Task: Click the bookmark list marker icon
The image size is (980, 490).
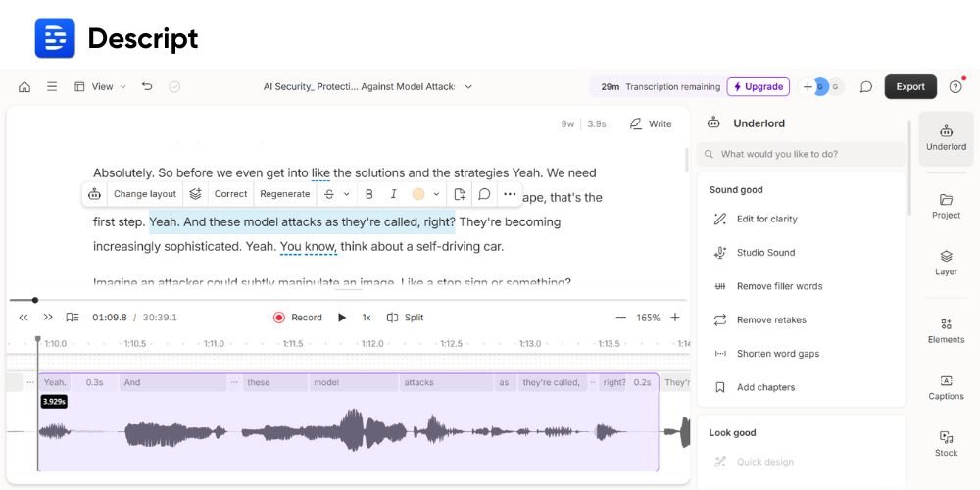Action: [x=72, y=318]
